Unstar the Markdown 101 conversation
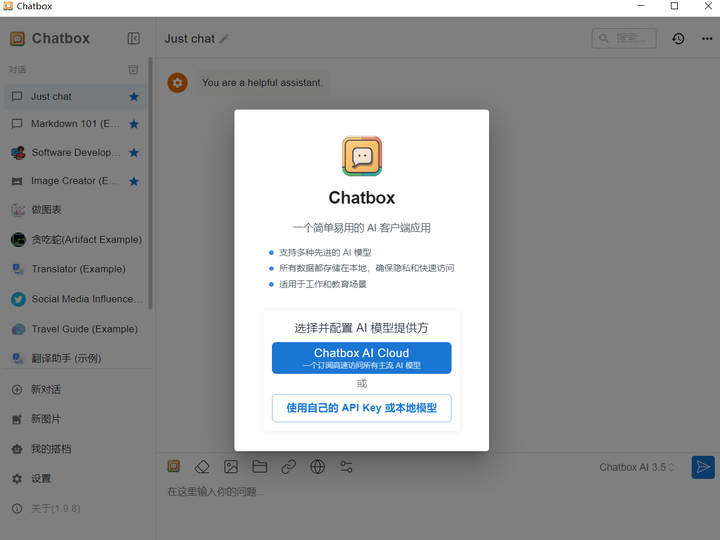The image size is (720, 540). 134,124
